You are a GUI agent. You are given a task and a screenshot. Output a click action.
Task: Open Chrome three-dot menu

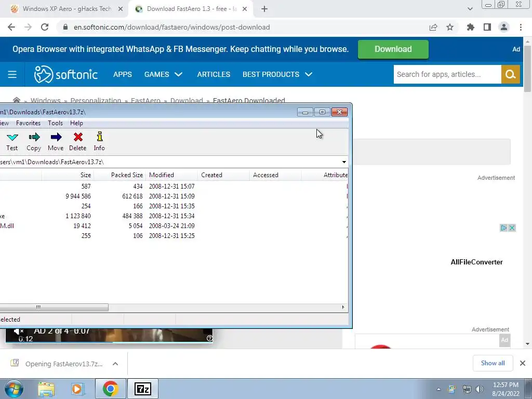(521, 27)
